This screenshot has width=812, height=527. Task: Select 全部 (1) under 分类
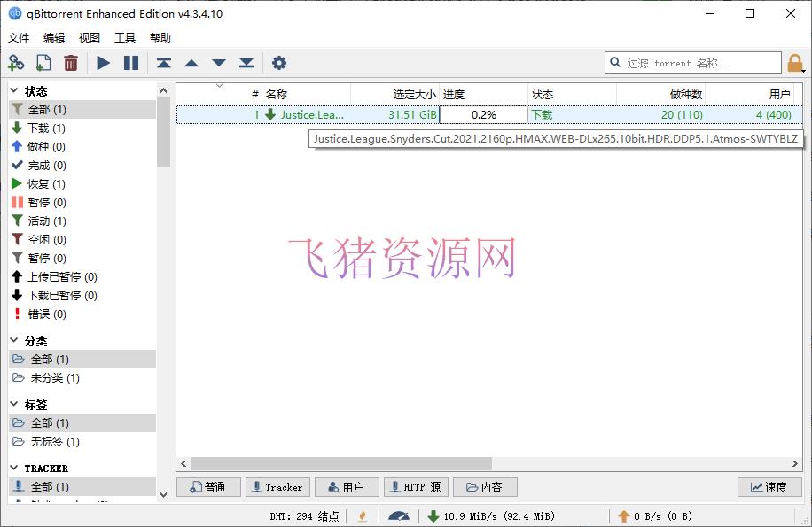point(82,359)
